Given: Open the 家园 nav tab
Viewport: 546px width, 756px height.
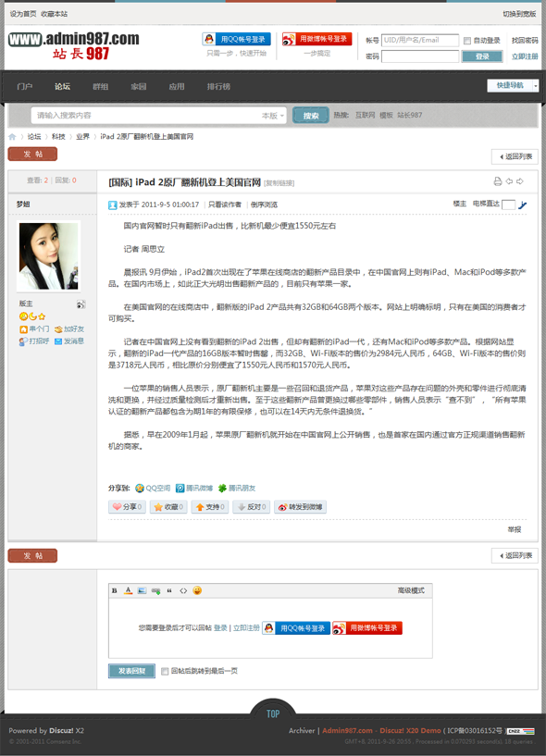Looking at the screenshot, I should click(139, 86).
